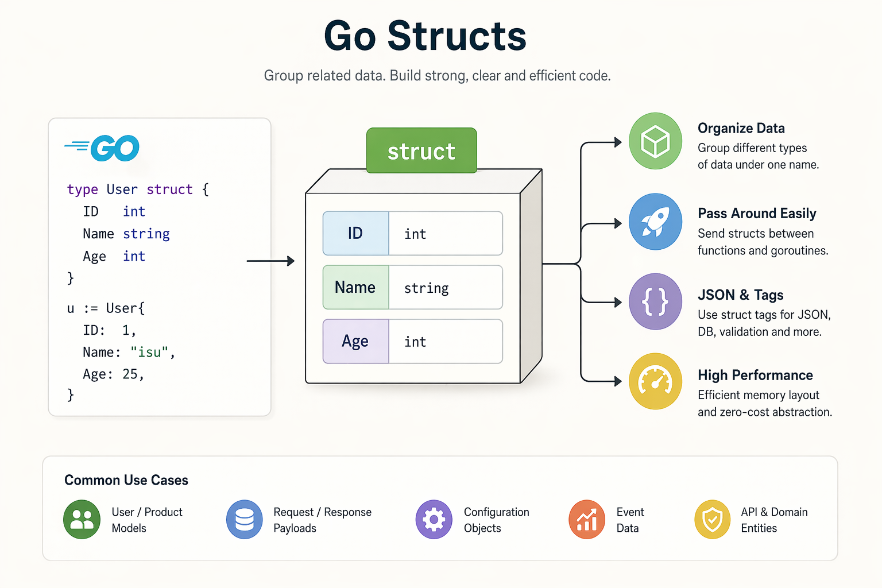Click the green cube Organize Data icon
This screenshot has width=882, height=588.
coord(655,141)
